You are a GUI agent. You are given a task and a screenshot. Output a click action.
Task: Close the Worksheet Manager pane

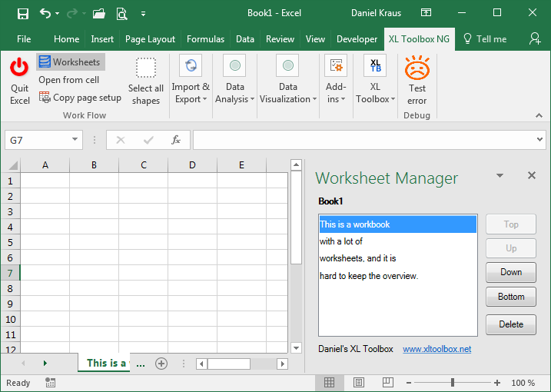(532, 175)
